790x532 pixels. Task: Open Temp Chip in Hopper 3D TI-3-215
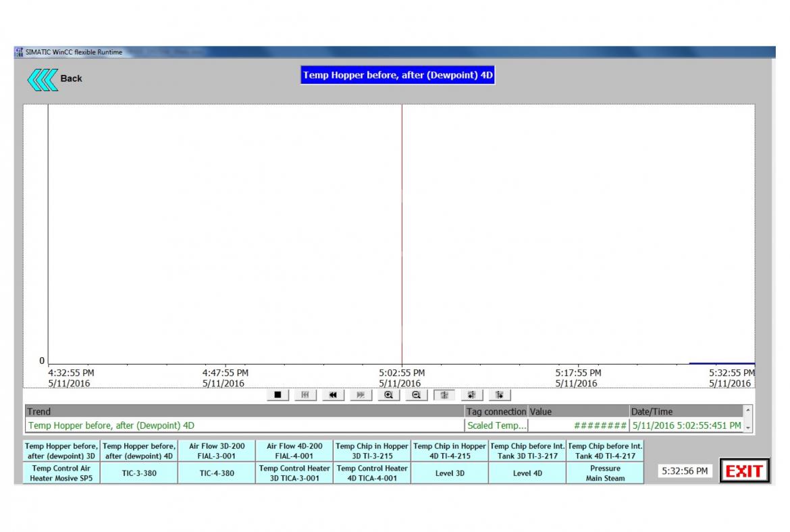pos(372,451)
